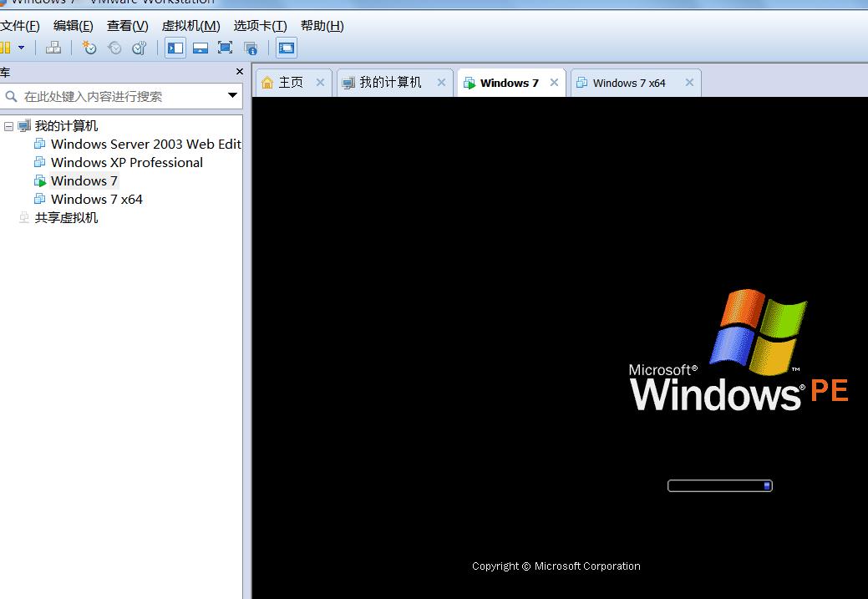Enter full screen mode
This screenshot has height=599, width=868.
tap(226, 48)
